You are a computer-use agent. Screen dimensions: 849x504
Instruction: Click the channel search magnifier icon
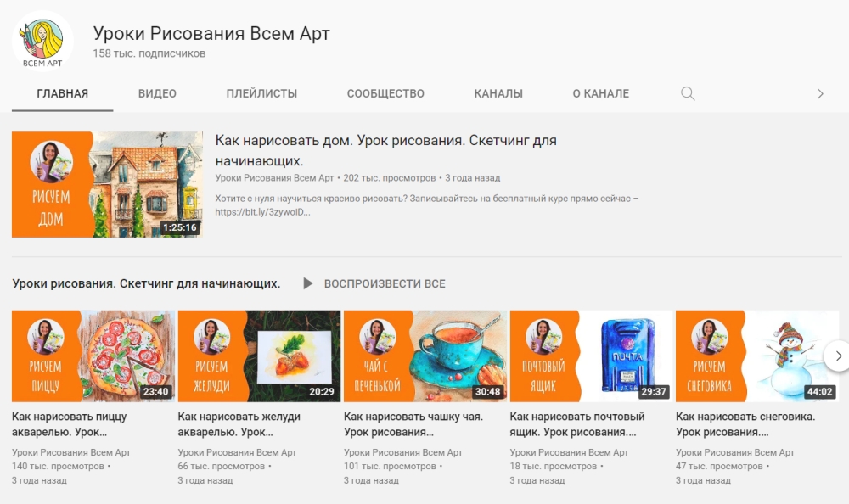point(688,93)
